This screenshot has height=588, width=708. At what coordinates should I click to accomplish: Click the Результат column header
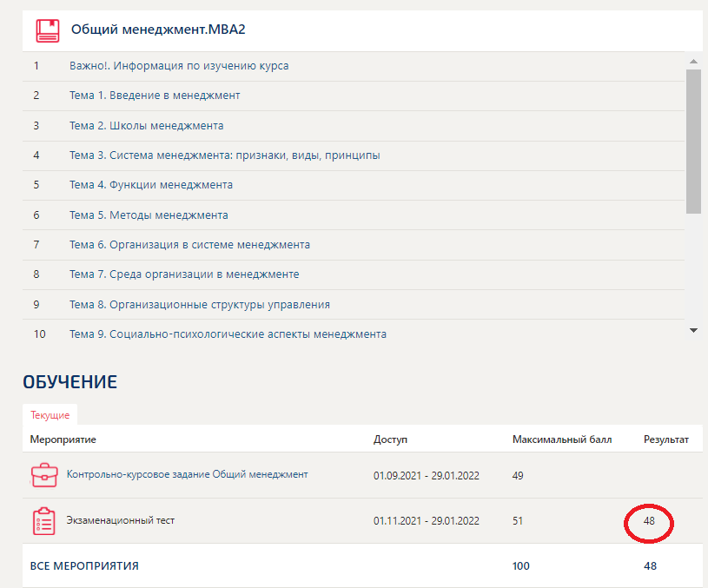(x=666, y=439)
